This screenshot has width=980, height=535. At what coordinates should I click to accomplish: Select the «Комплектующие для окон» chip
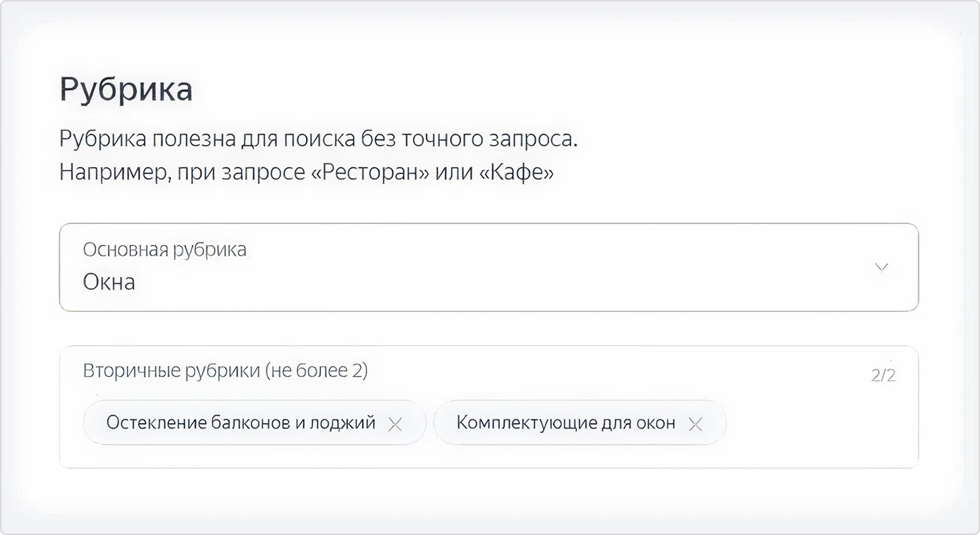pyautogui.click(x=566, y=423)
